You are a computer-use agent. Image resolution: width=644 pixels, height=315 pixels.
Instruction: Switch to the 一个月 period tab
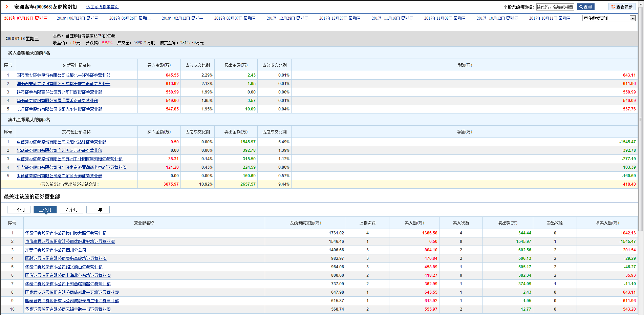[19, 210]
